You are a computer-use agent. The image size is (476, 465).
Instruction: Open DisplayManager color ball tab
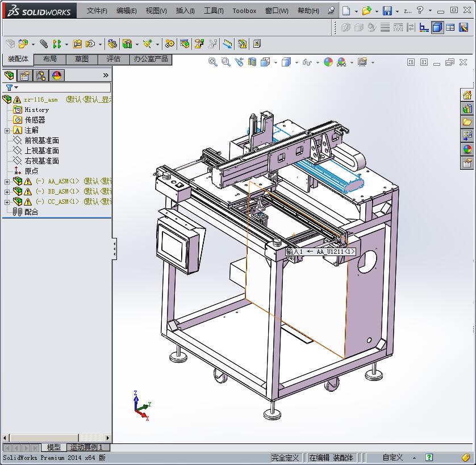pyautogui.click(x=57, y=76)
